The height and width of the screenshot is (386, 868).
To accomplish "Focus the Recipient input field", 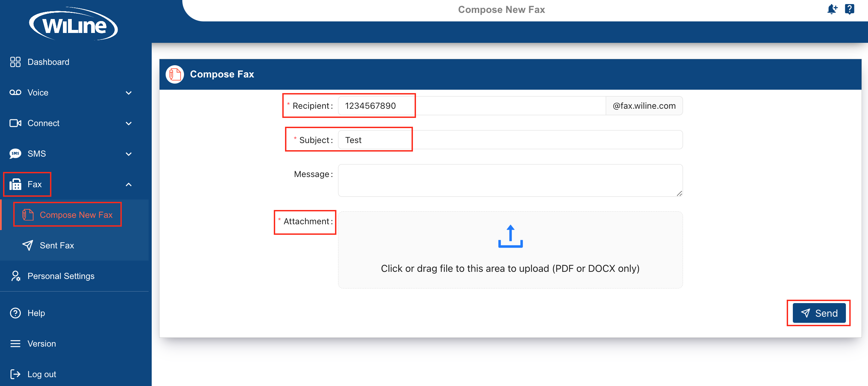I will tap(472, 106).
